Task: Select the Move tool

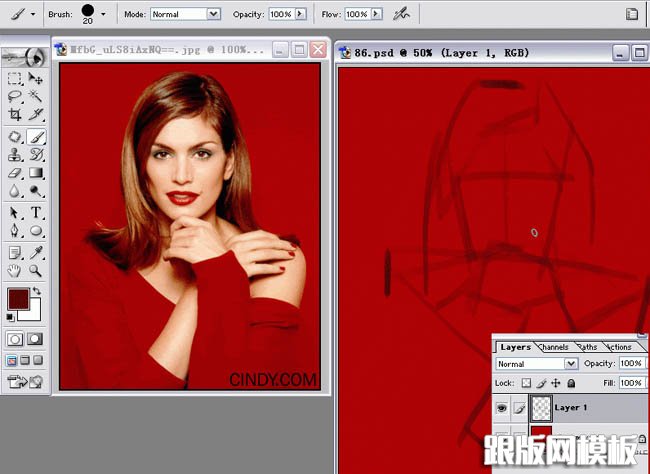Action: coord(36,78)
